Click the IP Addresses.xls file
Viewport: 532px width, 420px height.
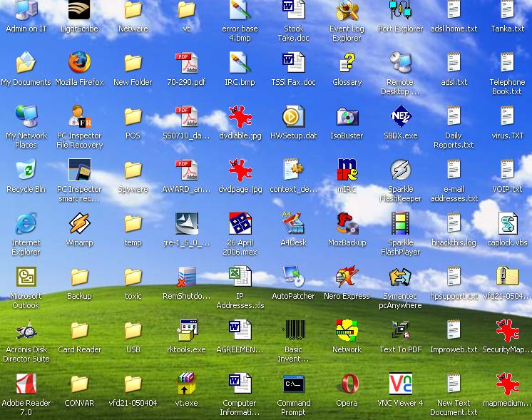pyautogui.click(x=240, y=277)
